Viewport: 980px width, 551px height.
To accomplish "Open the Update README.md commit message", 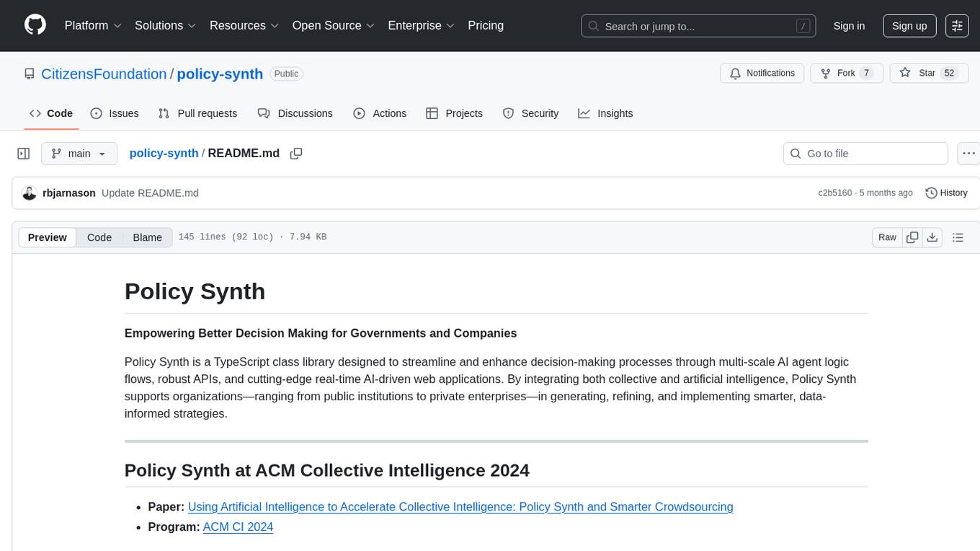I will tap(150, 193).
